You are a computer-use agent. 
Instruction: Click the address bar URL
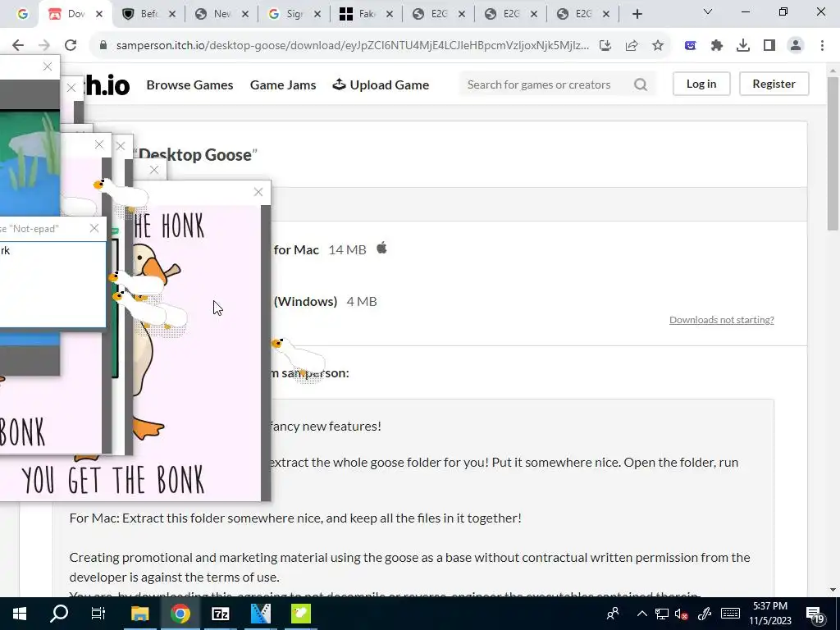(352, 46)
